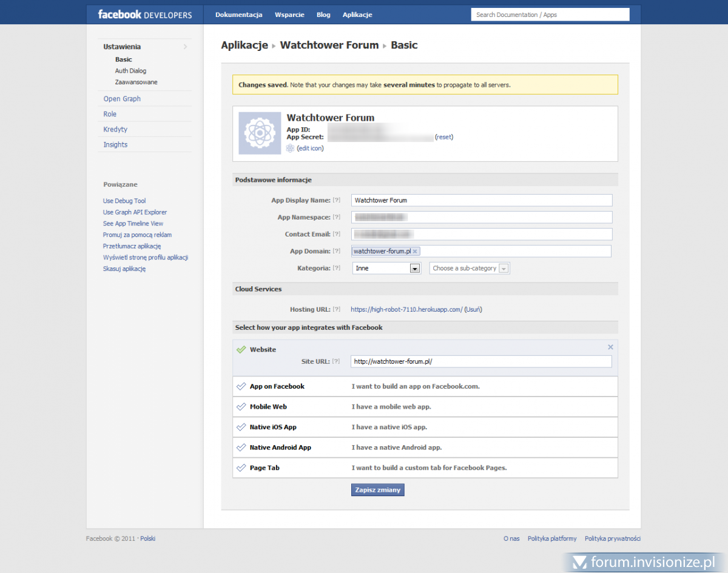Click the Search Documentation / Apps field
The width and height of the screenshot is (728, 573).
click(x=550, y=15)
